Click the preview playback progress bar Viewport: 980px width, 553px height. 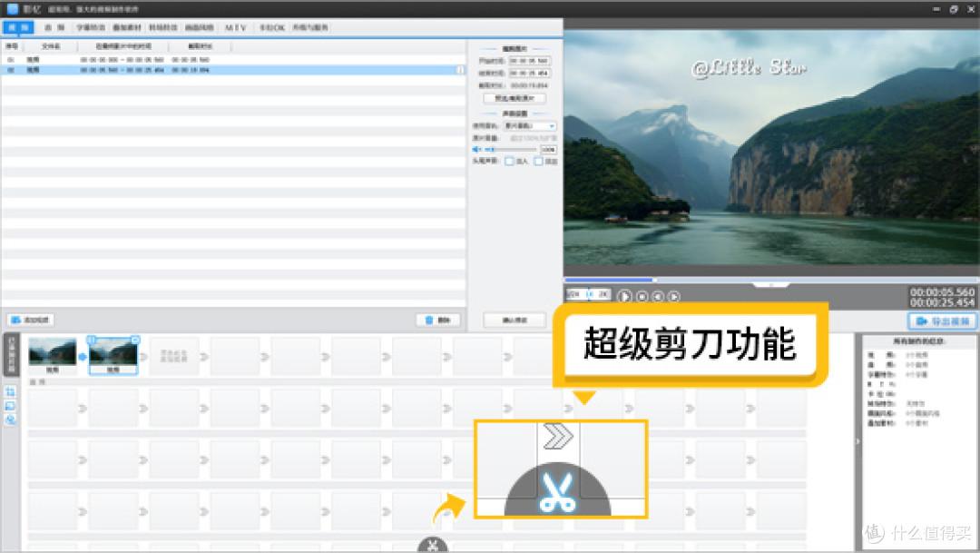771,280
